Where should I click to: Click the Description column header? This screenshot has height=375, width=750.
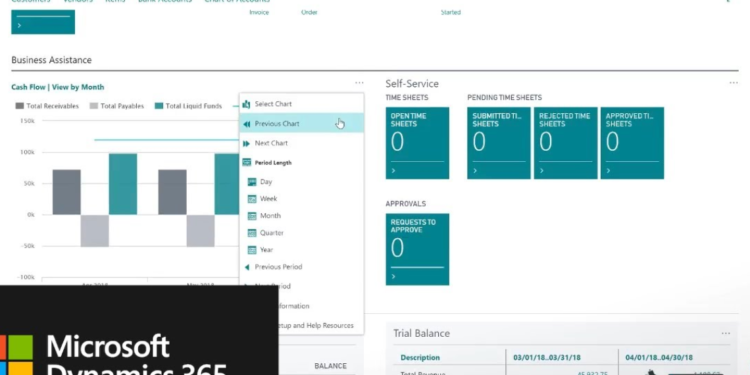[x=420, y=357]
